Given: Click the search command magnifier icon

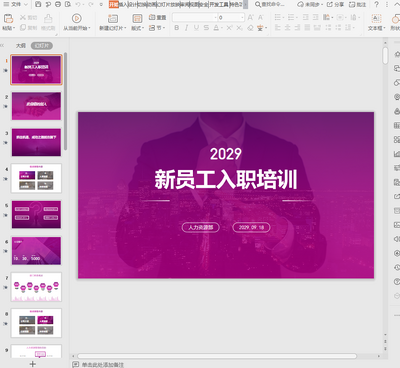Looking at the screenshot, I should click(258, 4).
